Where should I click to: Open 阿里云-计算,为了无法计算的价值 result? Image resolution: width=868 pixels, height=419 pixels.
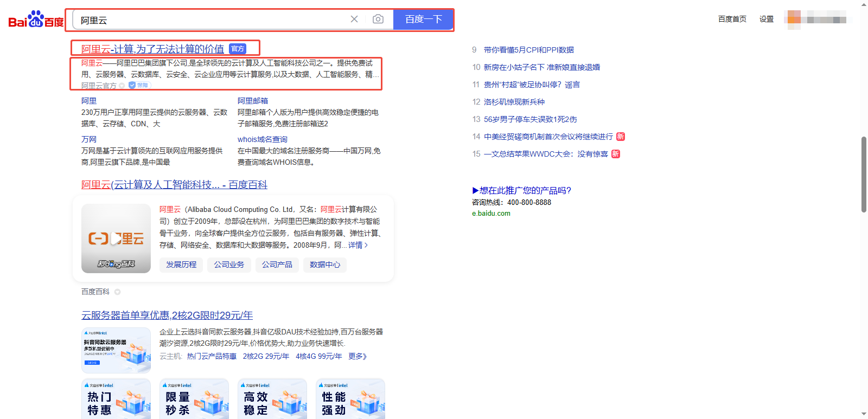click(x=152, y=49)
